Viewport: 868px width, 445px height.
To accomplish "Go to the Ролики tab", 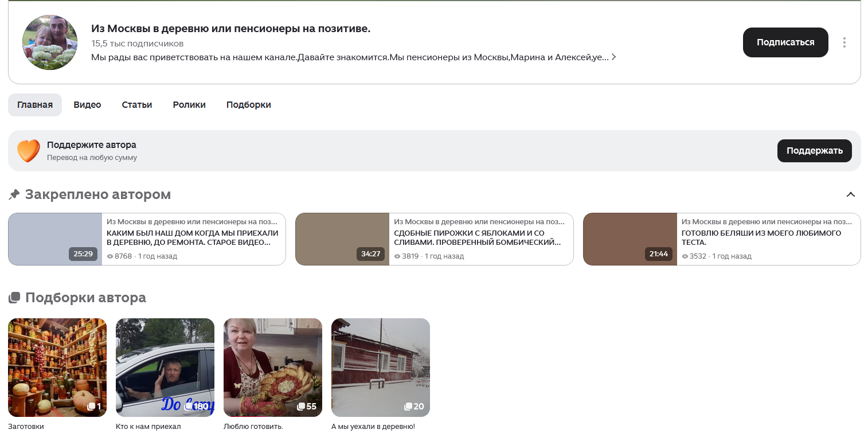I will pyautogui.click(x=189, y=105).
